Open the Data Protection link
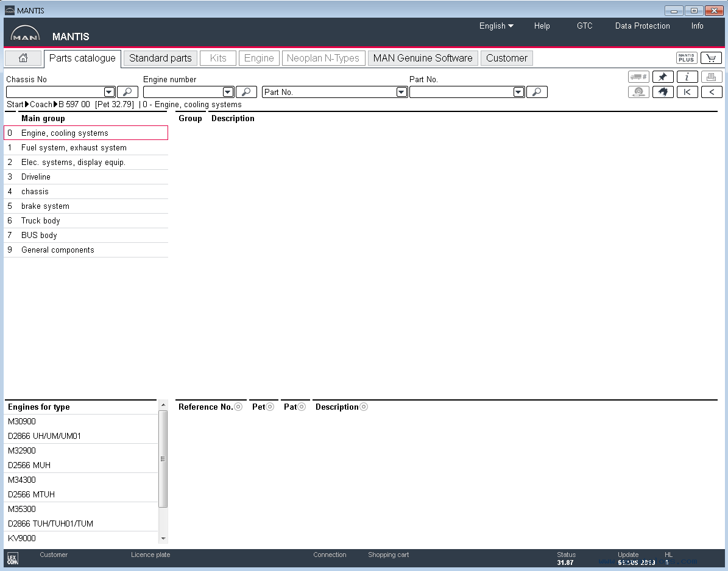The width and height of the screenshot is (728, 571). click(x=642, y=26)
